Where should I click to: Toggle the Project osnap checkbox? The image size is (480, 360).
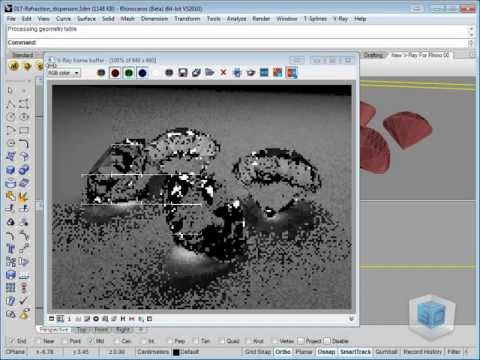(x=301, y=341)
